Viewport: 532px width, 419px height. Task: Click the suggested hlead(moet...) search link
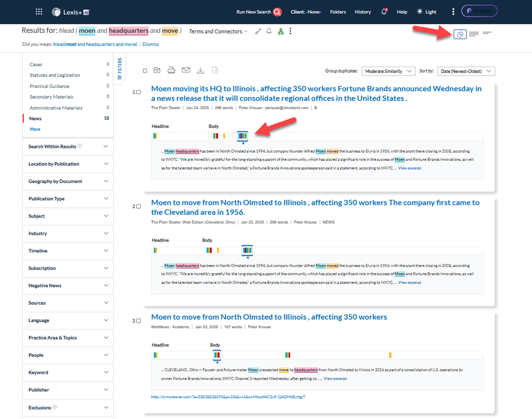[x=95, y=44]
